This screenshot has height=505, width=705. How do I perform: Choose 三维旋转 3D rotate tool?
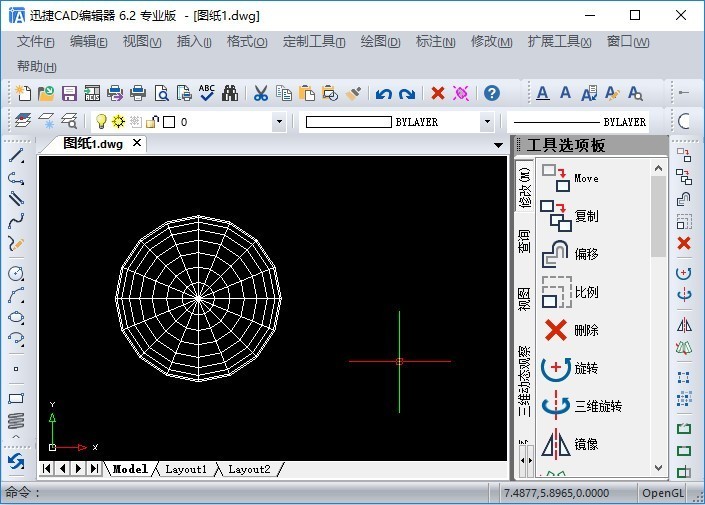(581, 406)
